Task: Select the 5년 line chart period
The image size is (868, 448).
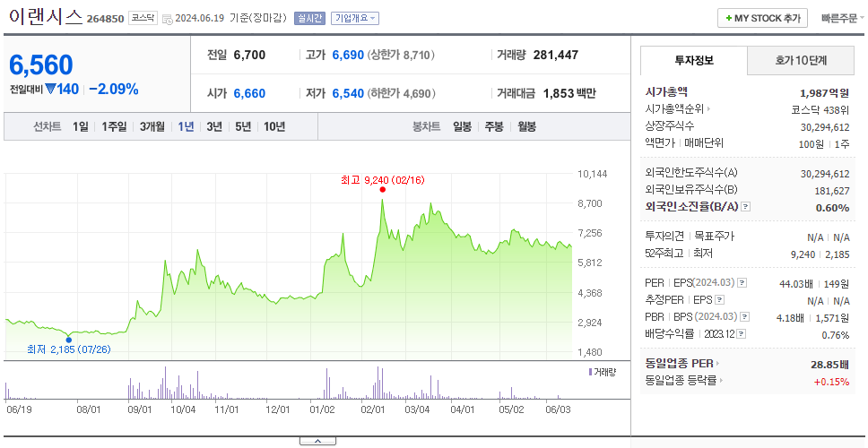Action: [x=243, y=126]
